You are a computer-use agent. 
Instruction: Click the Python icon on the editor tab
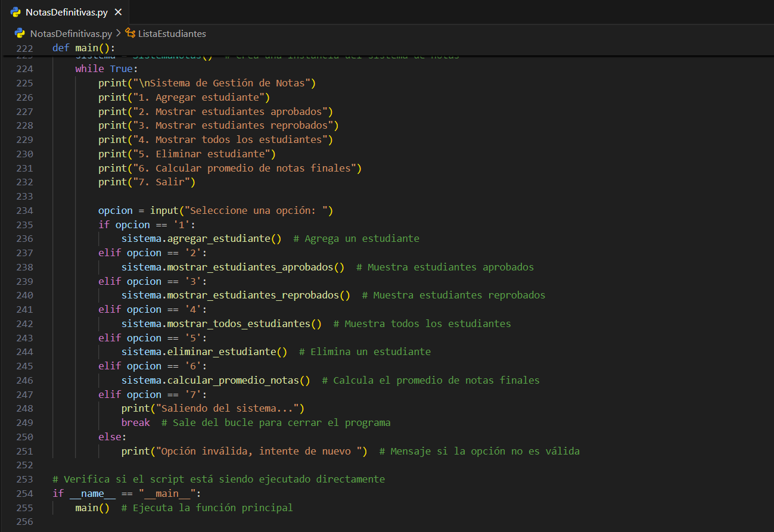[16, 13]
